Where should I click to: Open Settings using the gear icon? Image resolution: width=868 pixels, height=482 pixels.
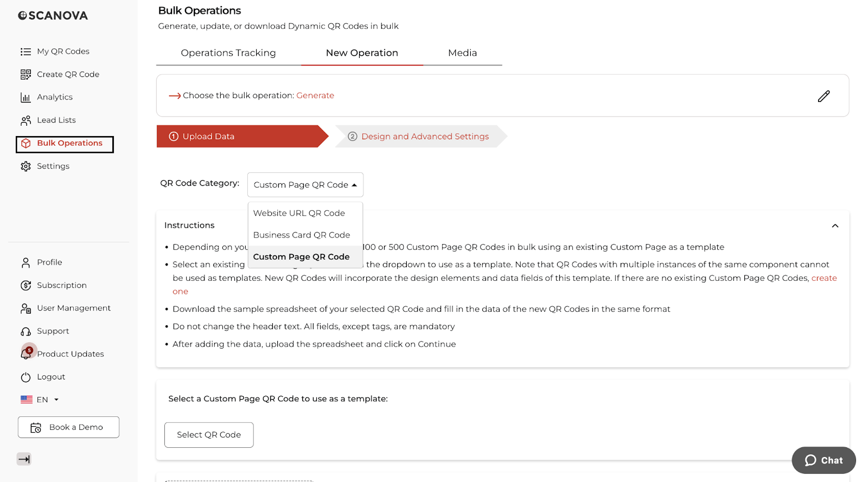(25, 166)
